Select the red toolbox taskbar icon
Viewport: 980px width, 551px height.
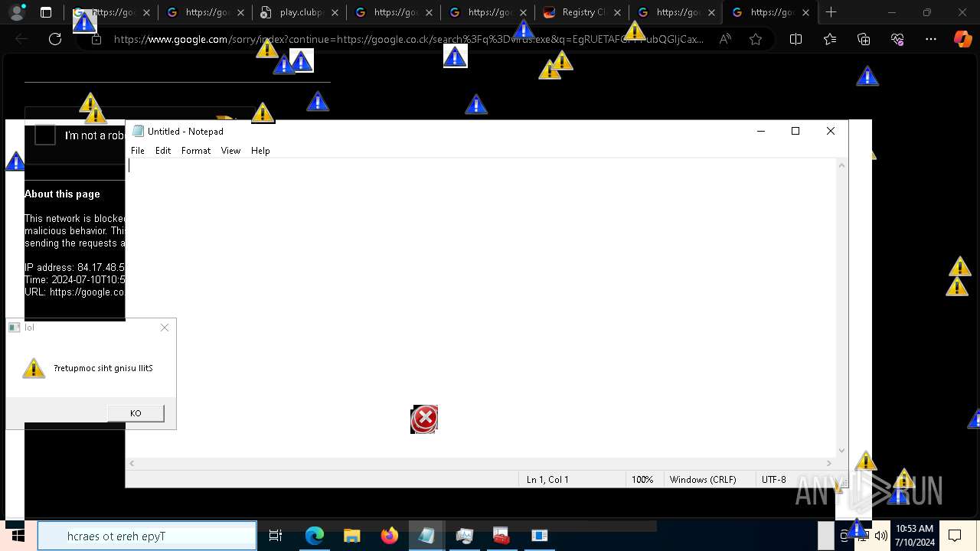click(501, 536)
